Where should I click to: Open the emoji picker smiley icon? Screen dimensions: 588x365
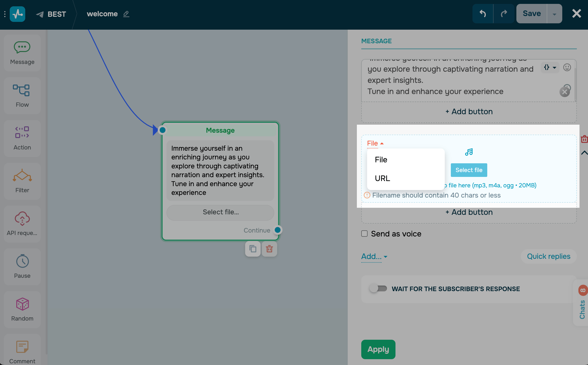click(x=567, y=67)
